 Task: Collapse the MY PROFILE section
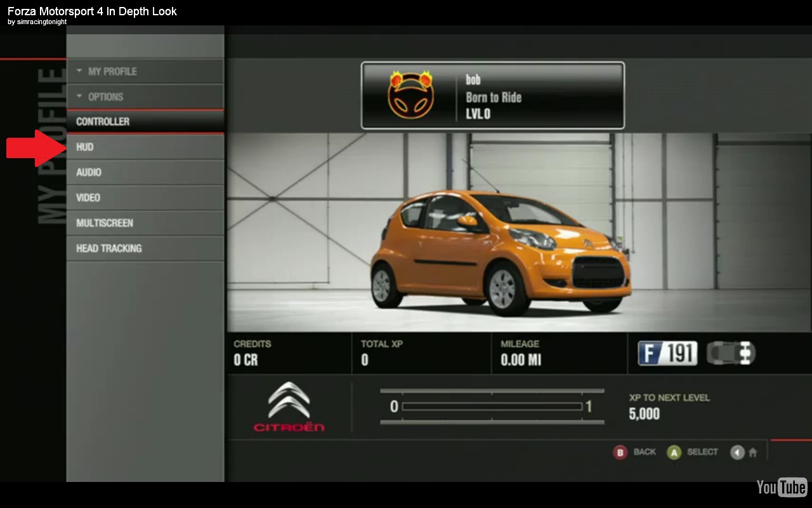(145, 71)
